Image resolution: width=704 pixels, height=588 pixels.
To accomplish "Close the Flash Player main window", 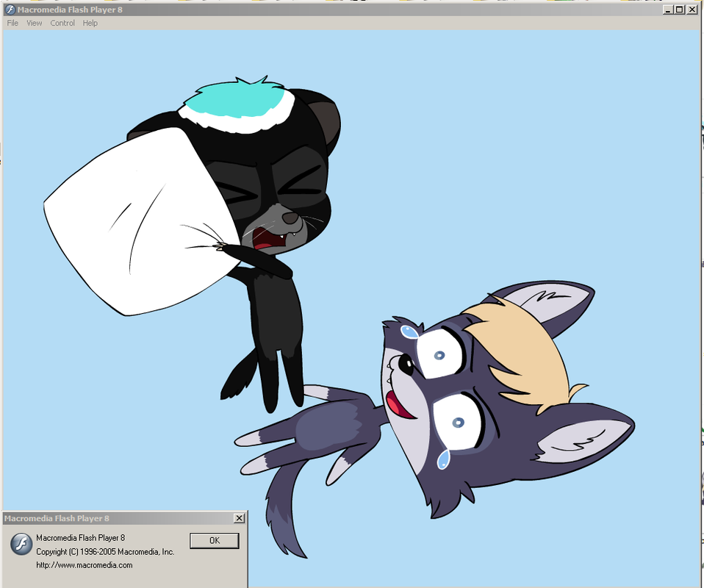I will coord(692,10).
